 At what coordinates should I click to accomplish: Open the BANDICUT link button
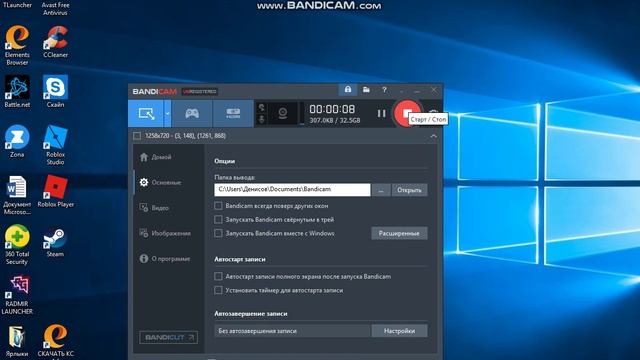coord(169,337)
